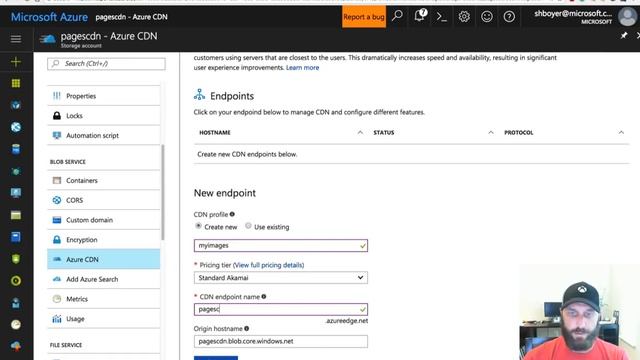Click the 'pagescdn - Azure CDN' breadcrumb
The width and height of the screenshot is (640, 360).
pyautogui.click(x=131, y=17)
